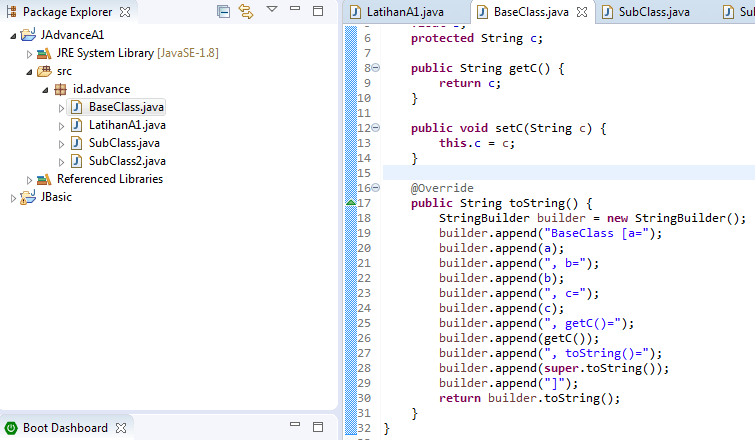This screenshot has height=440, width=755.
Task: Expand the Referenced Libraries node
Action: tap(29, 180)
